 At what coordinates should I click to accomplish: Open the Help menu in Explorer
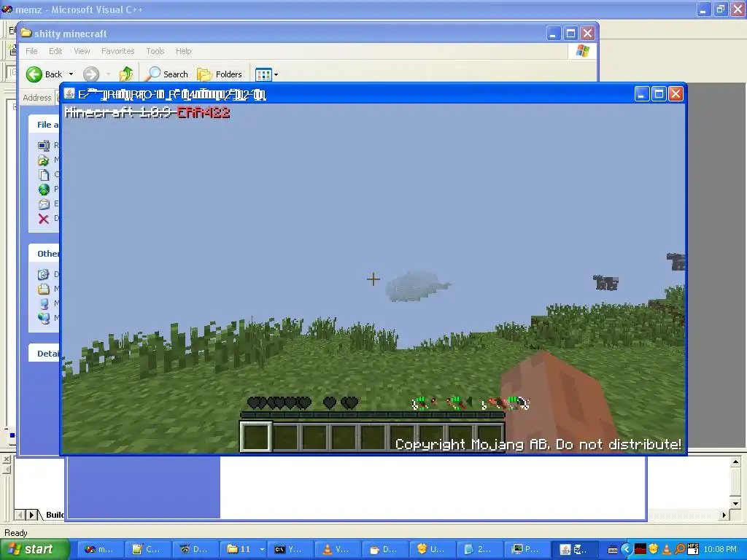click(x=183, y=51)
